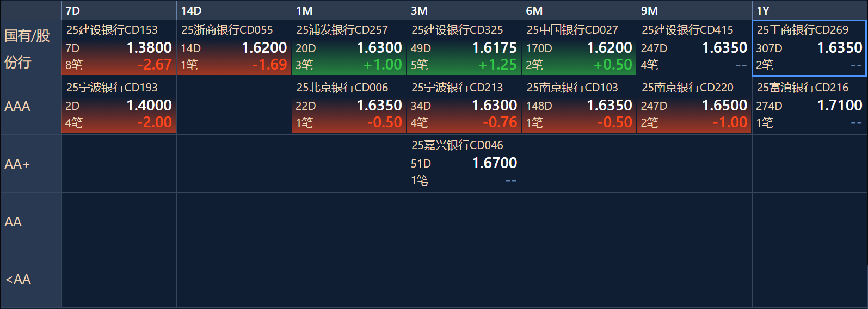The height and width of the screenshot is (309, 868).
Task: Click the AA+ rating row label
Action: (30, 164)
